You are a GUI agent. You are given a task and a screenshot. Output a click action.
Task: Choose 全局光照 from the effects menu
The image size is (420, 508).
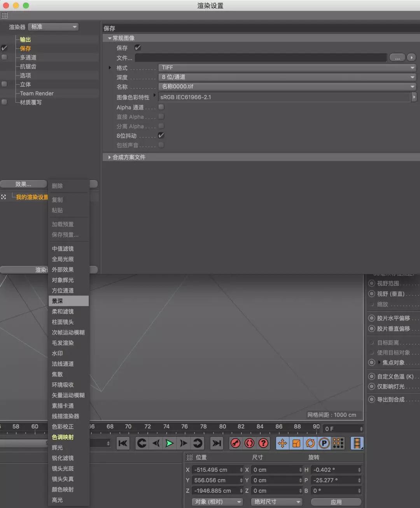click(x=69, y=259)
